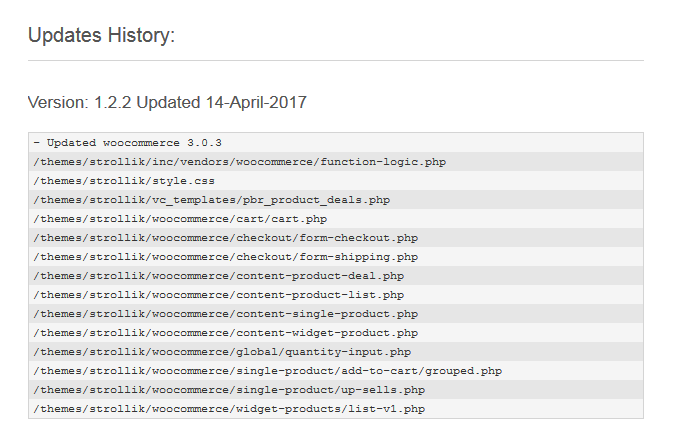The image size is (679, 447).
Task: Click the cart/cart.php path line
Action: (336, 219)
